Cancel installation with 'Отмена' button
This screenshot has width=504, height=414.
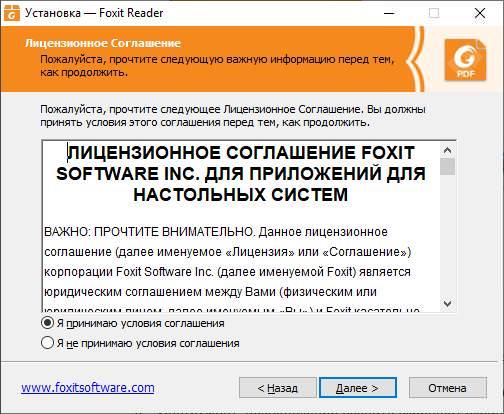pos(448,388)
